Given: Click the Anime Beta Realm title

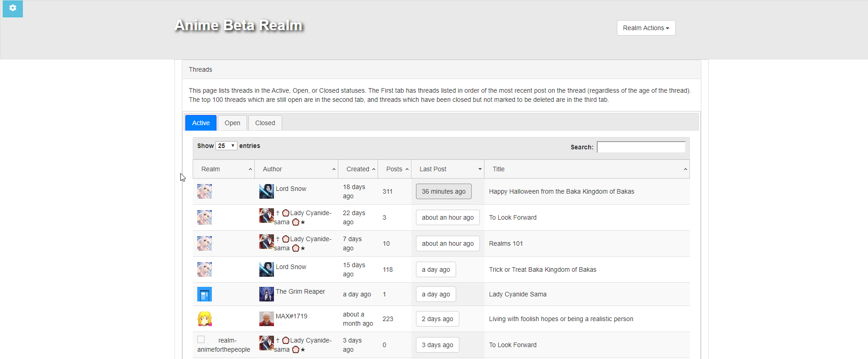Looking at the screenshot, I should 239,25.
